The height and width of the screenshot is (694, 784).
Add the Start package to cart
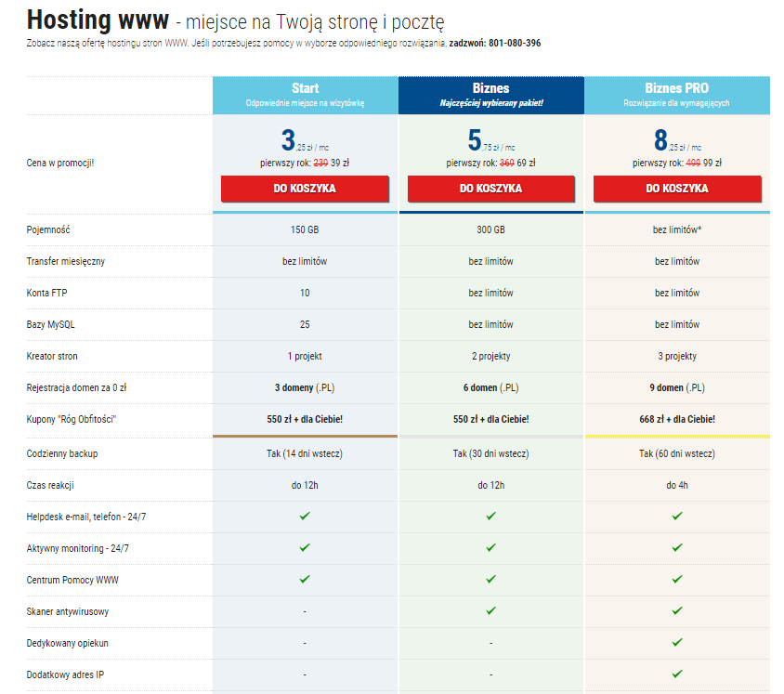point(305,188)
